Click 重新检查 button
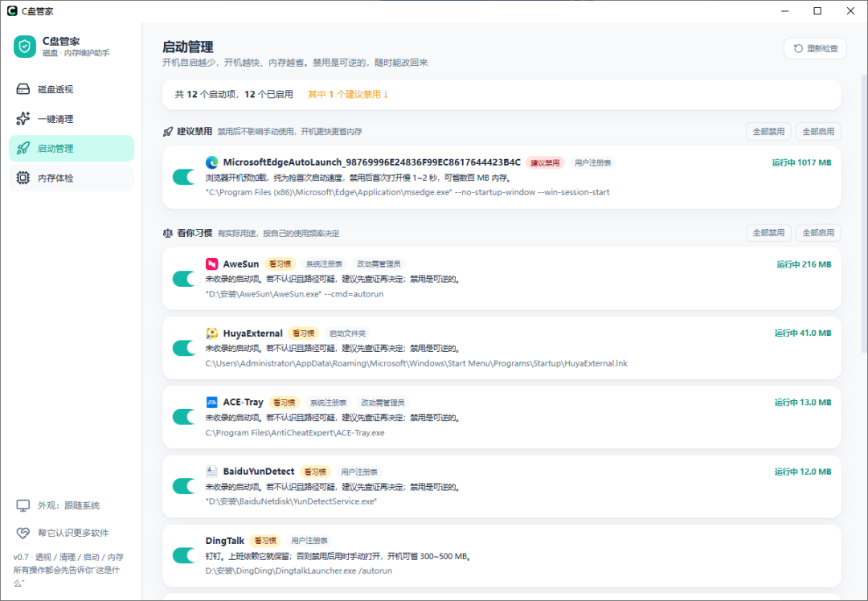Screen dimensions: 868x601 (x=815, y=49)
